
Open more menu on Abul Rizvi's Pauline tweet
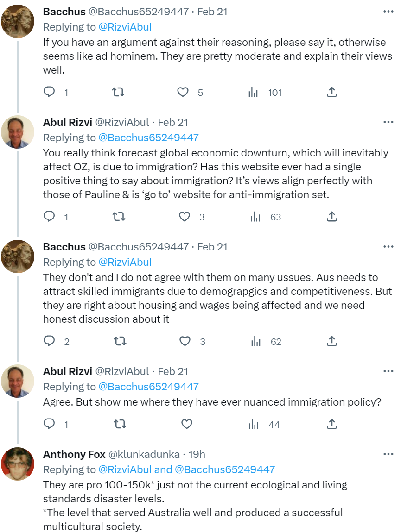point(388,122)
